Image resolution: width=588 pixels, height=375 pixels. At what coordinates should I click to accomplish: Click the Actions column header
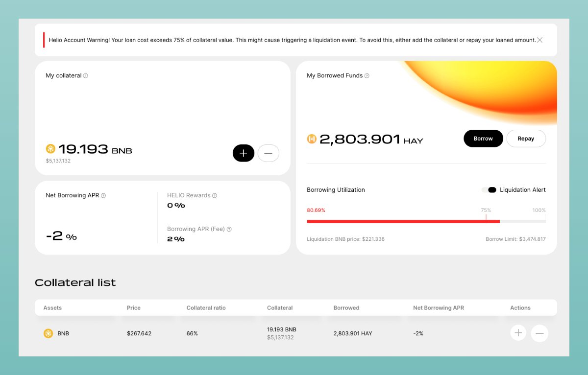[x=520, y=308]
